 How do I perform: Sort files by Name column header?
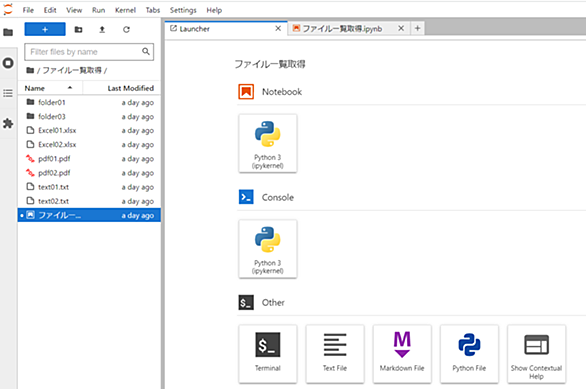coord(50,88)
